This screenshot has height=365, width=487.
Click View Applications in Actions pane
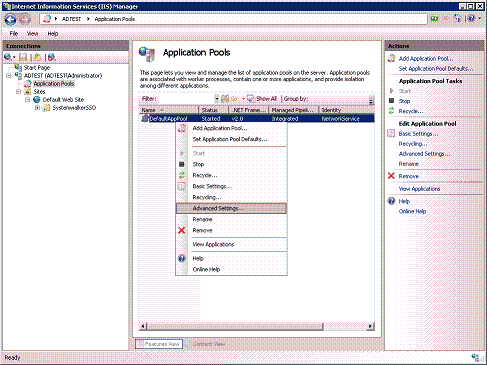coord(419,189)
